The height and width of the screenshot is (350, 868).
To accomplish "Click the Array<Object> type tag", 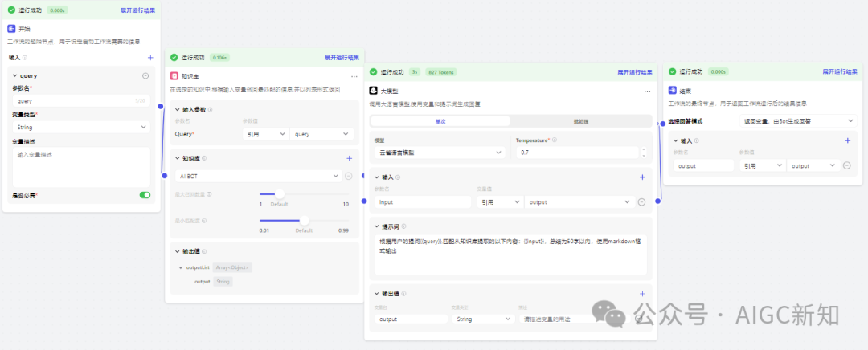I will [x=232, y=267].
